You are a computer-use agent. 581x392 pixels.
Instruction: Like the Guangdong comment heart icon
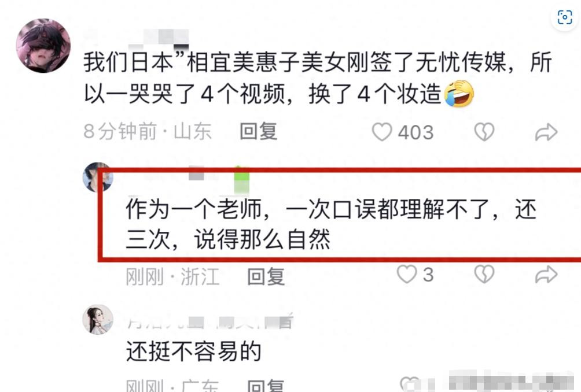pos(410,384)
